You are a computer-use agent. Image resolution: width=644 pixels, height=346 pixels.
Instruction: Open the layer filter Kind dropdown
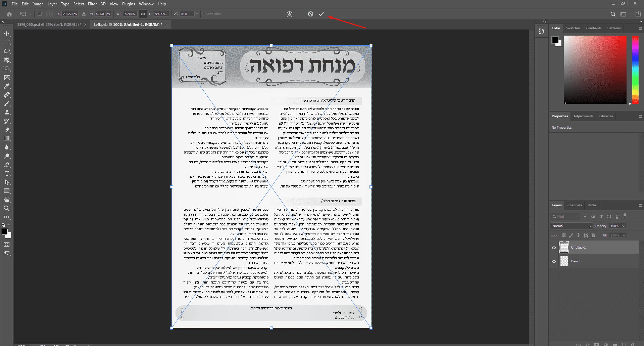pyautogui.click(x=564, y=217)
